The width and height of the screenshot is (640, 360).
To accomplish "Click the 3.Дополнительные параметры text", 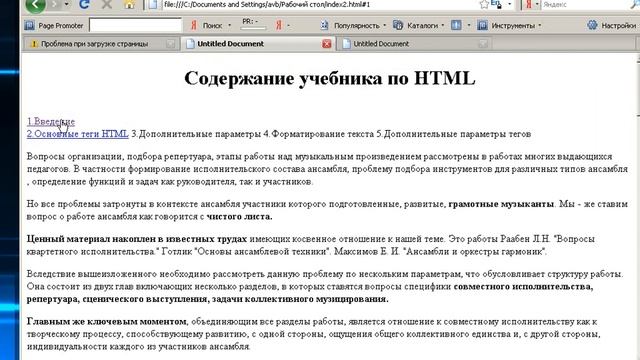I will [196, 134].
